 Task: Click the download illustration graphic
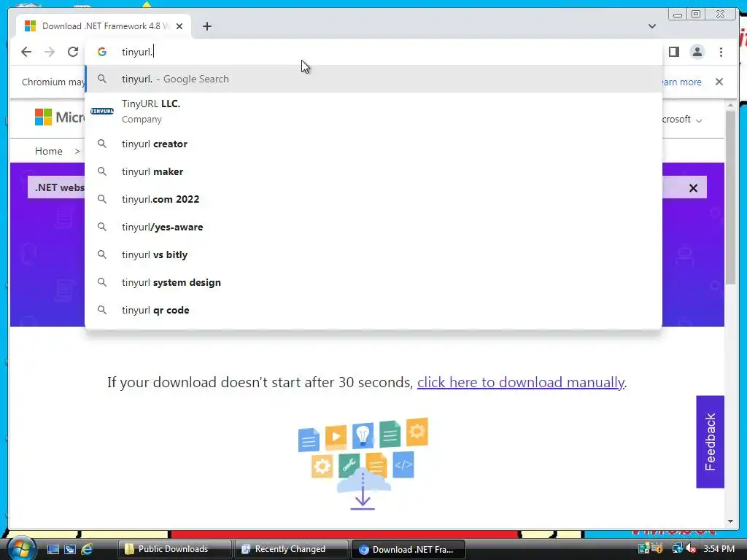[x=363, y=463]
